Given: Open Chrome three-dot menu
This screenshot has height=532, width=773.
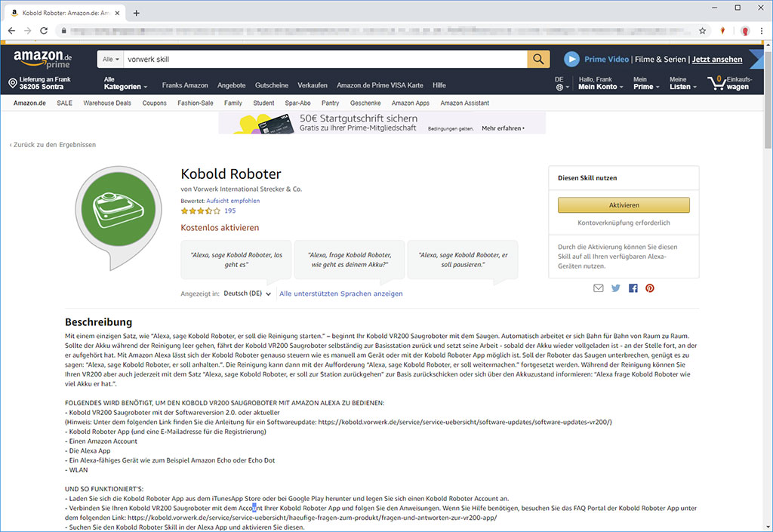Looking at the screenshot, I should (762, 30).
